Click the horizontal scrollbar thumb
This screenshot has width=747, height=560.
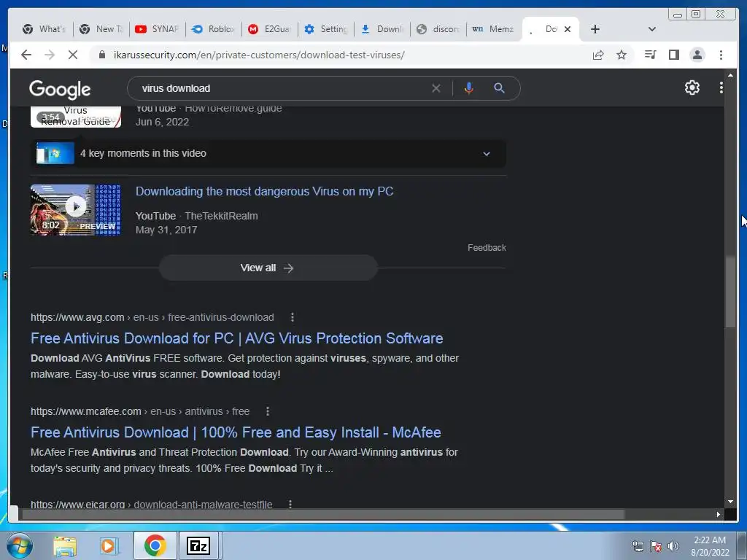click(x=323, y=514)
